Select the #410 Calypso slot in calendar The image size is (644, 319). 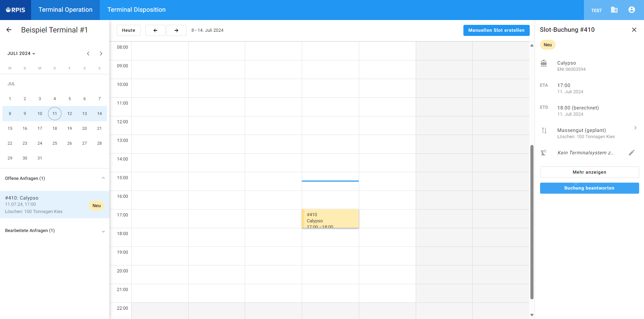pos(330,219)
